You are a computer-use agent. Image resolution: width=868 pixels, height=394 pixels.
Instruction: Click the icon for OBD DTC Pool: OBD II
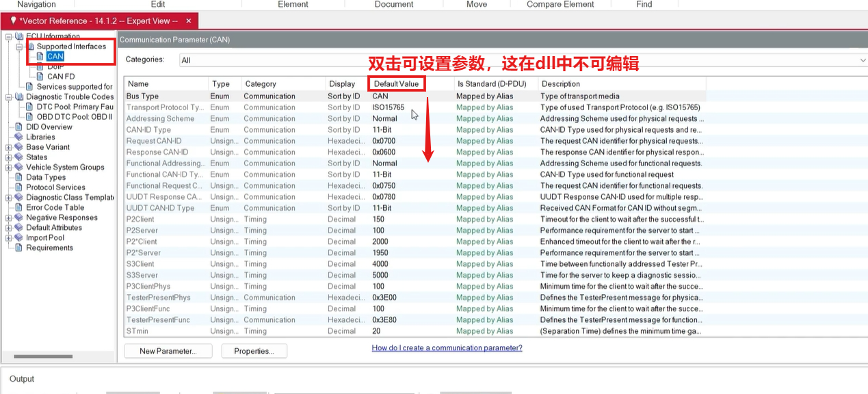click(x=30, y=117)
